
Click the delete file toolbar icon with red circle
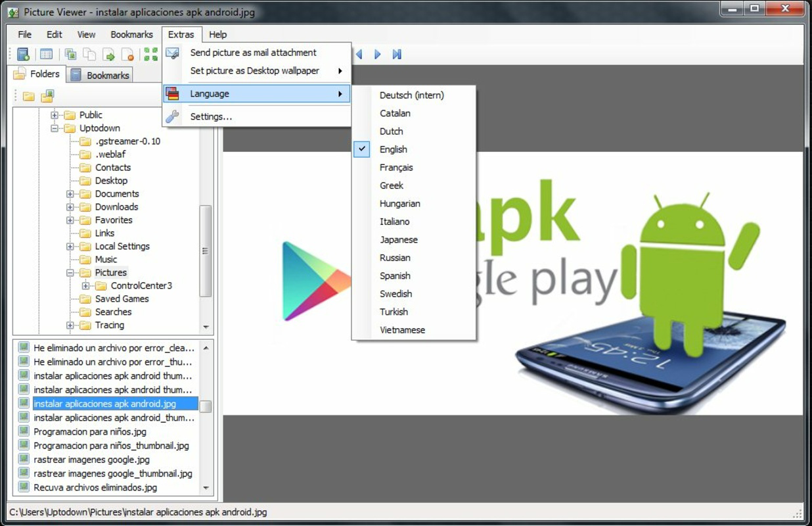[127, 55]
